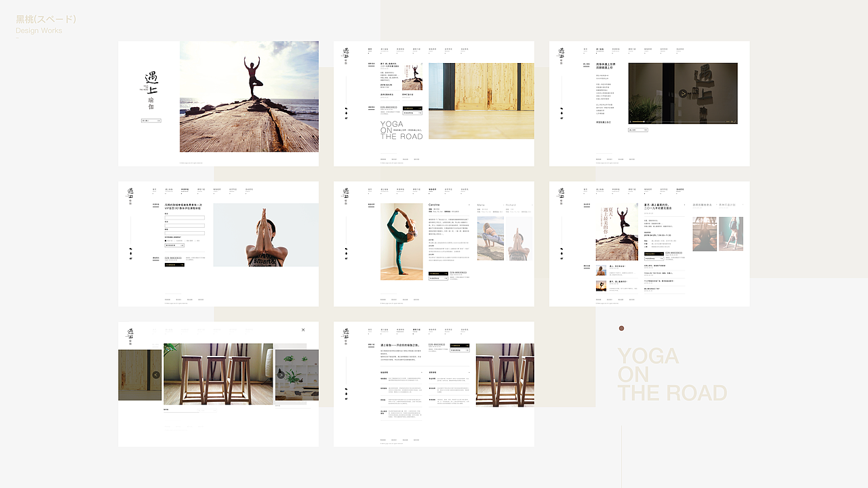Viewport: 868px width, 488px height.
Task: Click the play icon on the studio video
Action: tap(683, 94)
